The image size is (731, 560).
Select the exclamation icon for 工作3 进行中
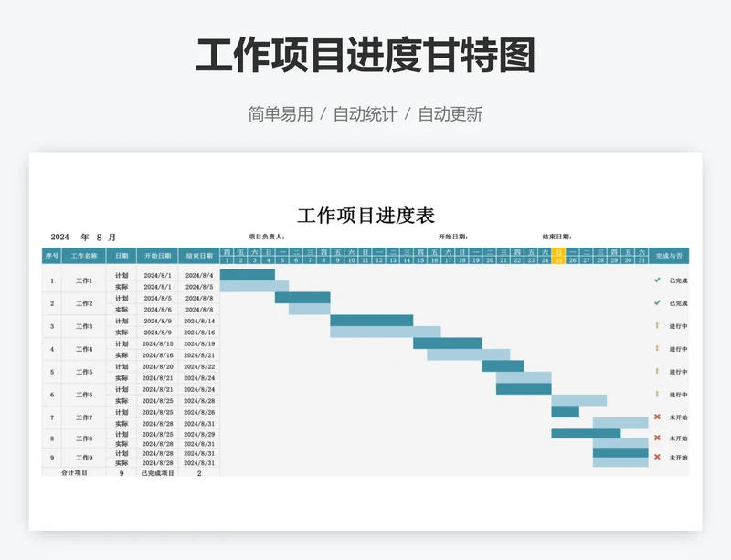[657, 325]
